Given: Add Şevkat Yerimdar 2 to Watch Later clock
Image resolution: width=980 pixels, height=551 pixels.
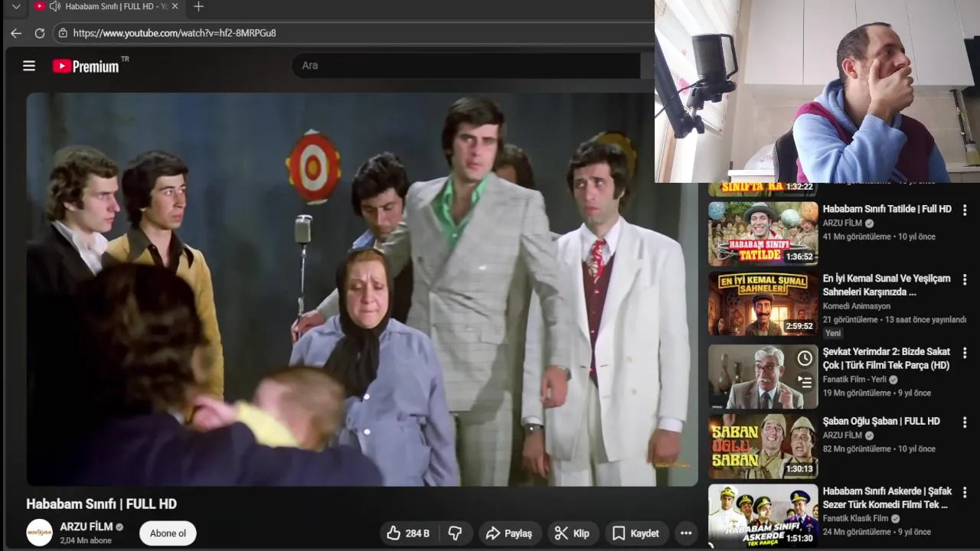Looking at the screenshot, I should click(805, 358).
